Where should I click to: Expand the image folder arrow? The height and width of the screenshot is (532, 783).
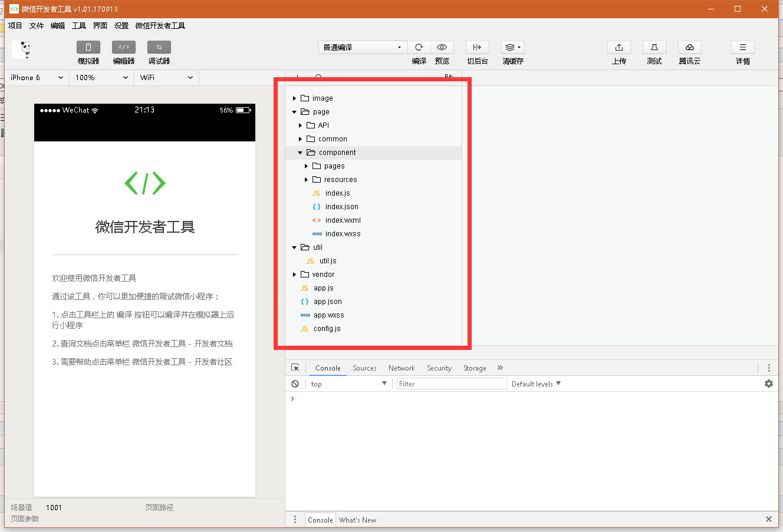point(294,98)
